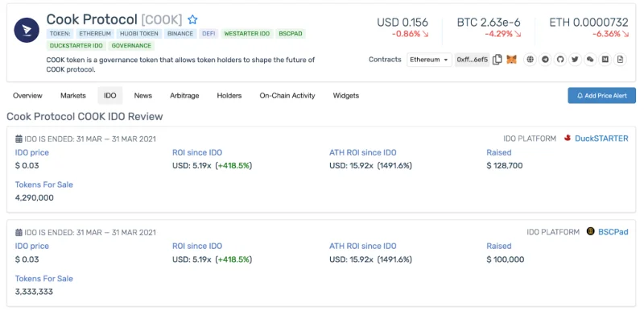Star Cook Protocol as a favorite
Screen dimensions: 644x311
pyautogui.click(x=192, y=19)
